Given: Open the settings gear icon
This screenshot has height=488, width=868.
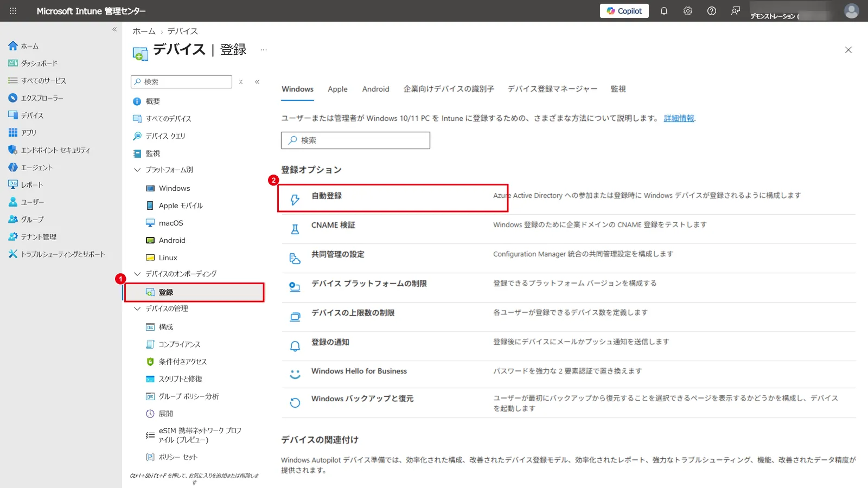Looking at the screenshot, I should 687,11.
